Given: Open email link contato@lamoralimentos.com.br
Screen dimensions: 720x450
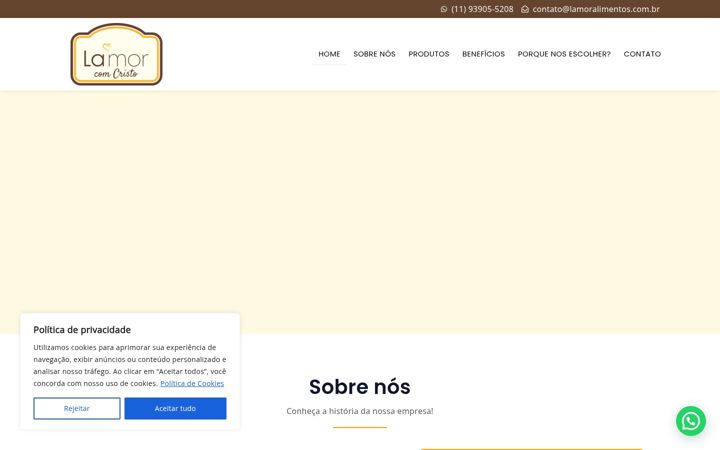Looking at the screenshot, I should coord(596,9).
